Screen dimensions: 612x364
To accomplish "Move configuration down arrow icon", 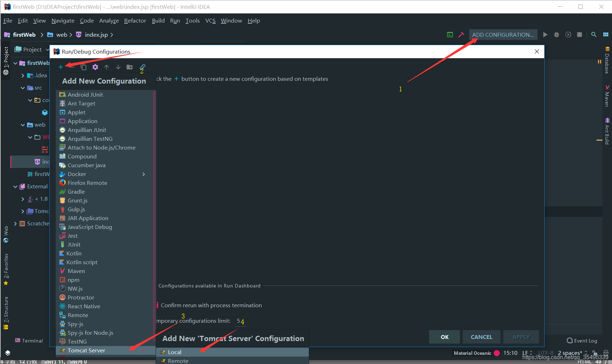I will click(x=118, y=67).
